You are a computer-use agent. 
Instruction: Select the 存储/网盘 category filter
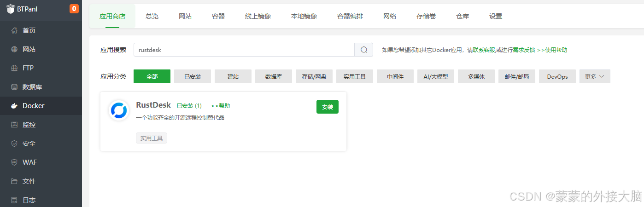click(314, 76)
